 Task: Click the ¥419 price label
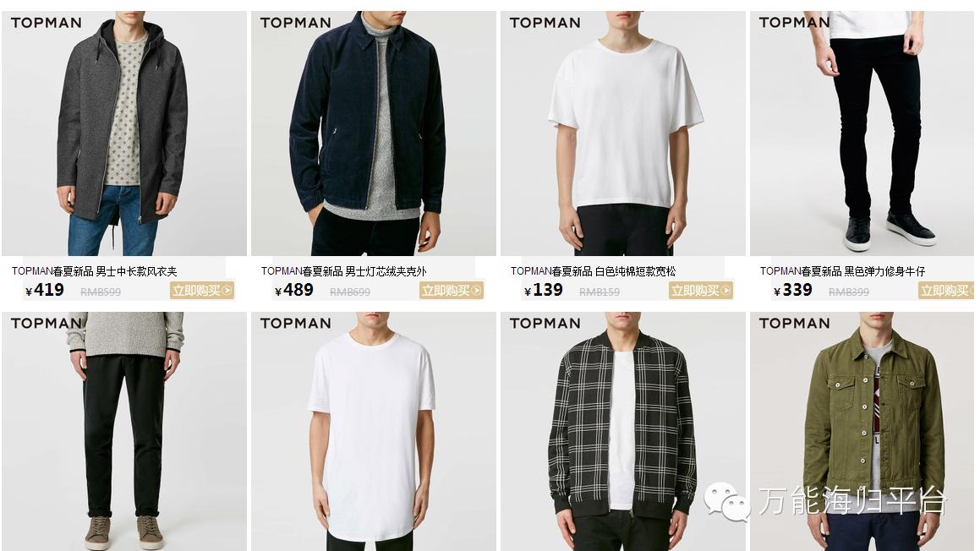pyautogui.click(x=45, y=290)
